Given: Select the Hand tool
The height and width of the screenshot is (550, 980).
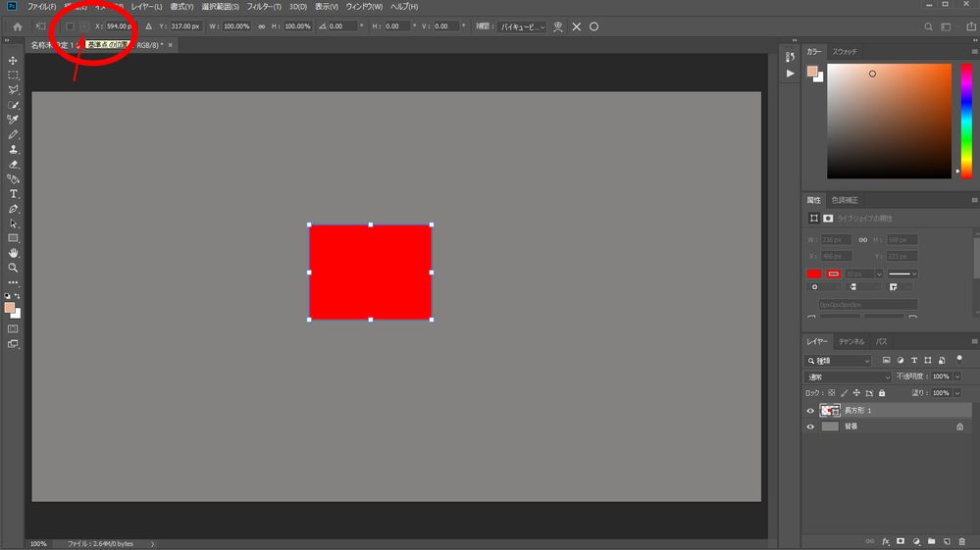Looking at the screenshot, I should tap(13, 253).
